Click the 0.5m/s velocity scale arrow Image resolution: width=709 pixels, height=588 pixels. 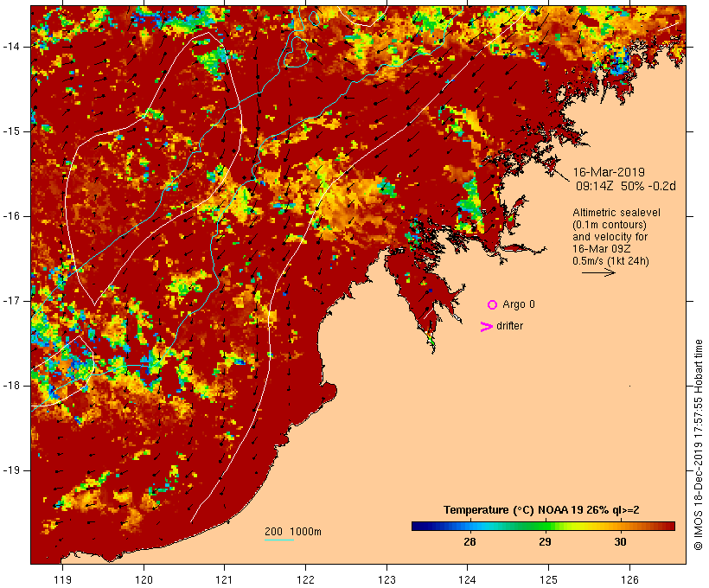click(x=598, y=272)
